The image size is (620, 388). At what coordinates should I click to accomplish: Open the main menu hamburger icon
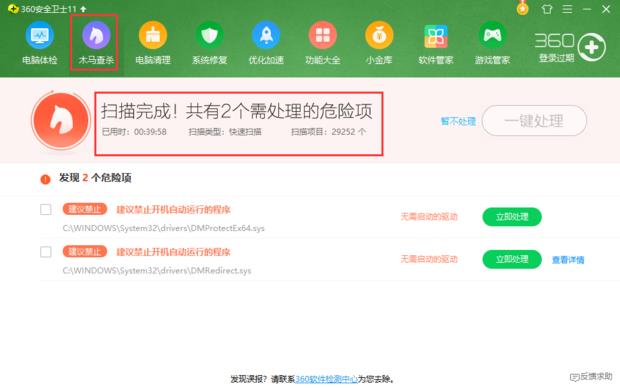point(567,9)
